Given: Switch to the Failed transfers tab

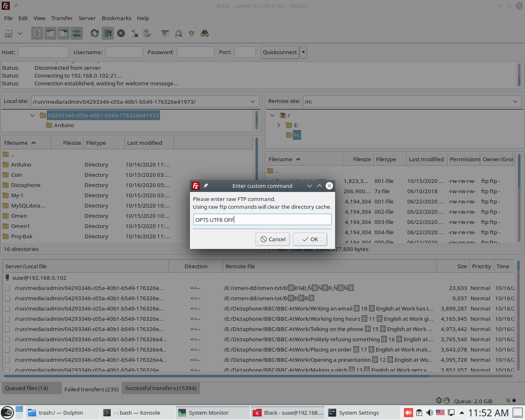Looking at the screenshot, I should [x=91, y=389].
